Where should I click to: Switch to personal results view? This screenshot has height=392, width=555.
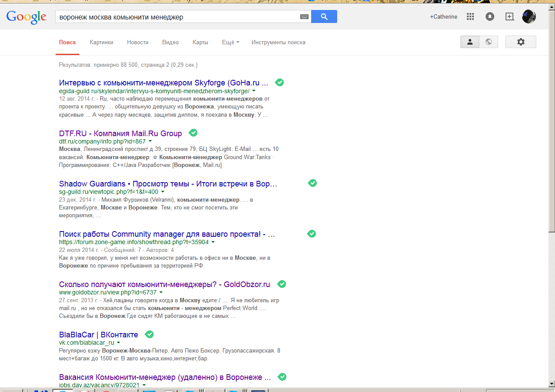point(470,42)
